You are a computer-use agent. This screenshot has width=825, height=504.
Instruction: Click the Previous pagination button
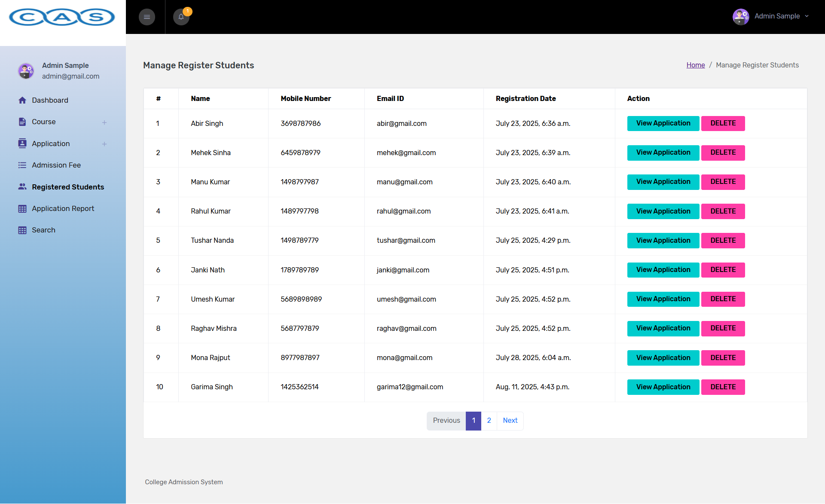point(446,421)
